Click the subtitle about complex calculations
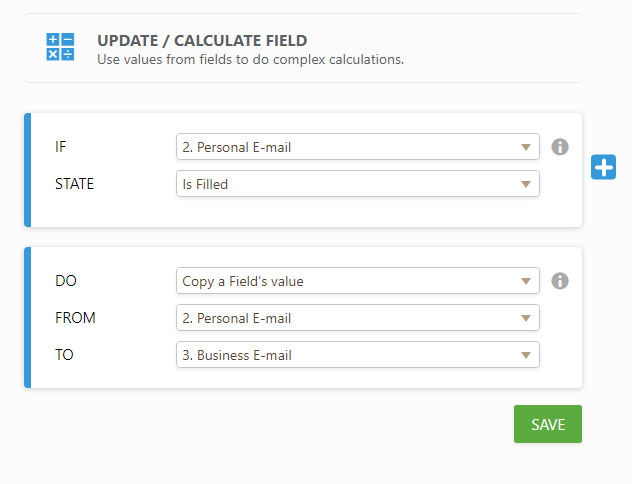The width and height of the screenshot is (632, 484). (250, 59)
